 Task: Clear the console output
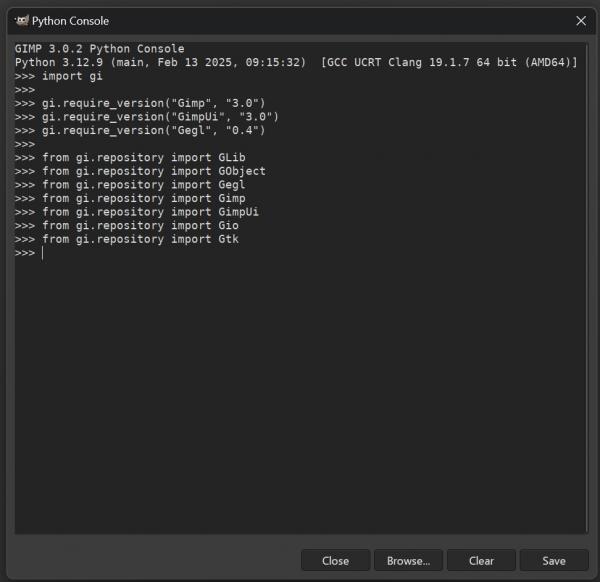pyautogui.click(x=481, y=561)
